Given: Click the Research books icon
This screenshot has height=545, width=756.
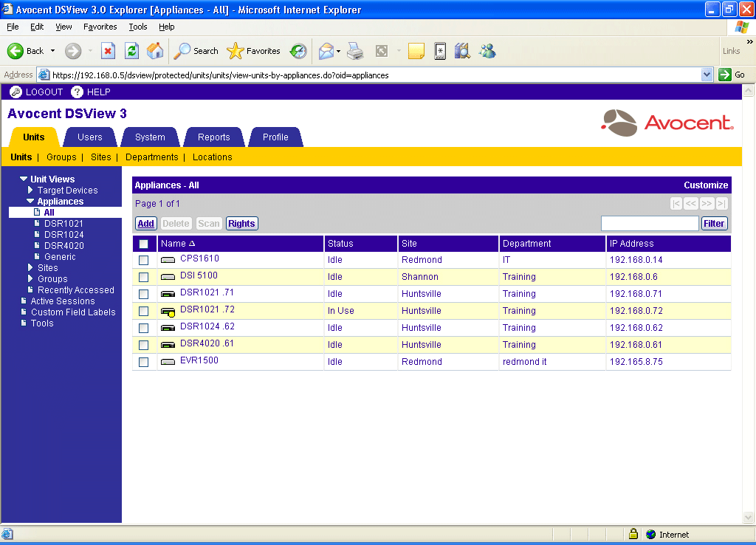Looking at the screenshot, I should click(462, 51).
